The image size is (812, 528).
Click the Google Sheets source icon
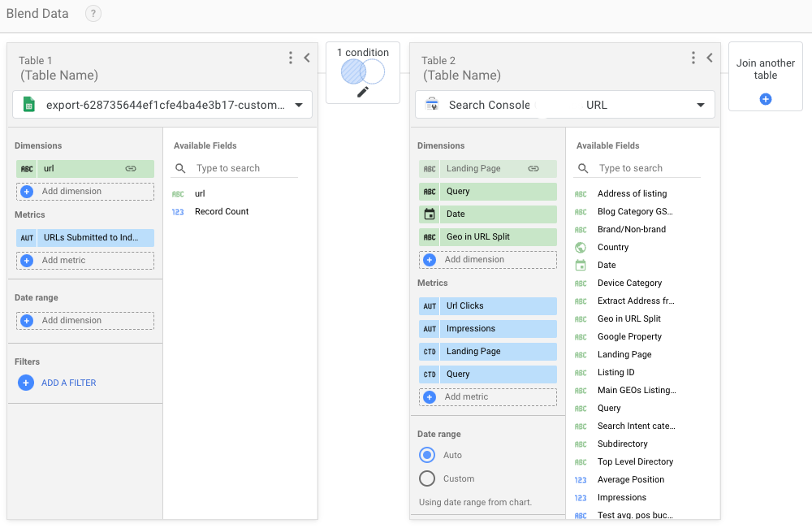coord(29,105)
